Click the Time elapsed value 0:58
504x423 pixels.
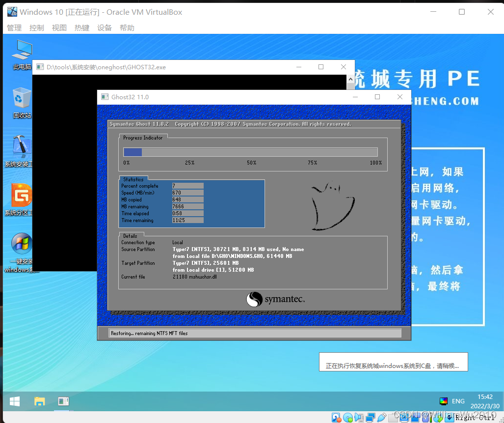coord(188,213)
